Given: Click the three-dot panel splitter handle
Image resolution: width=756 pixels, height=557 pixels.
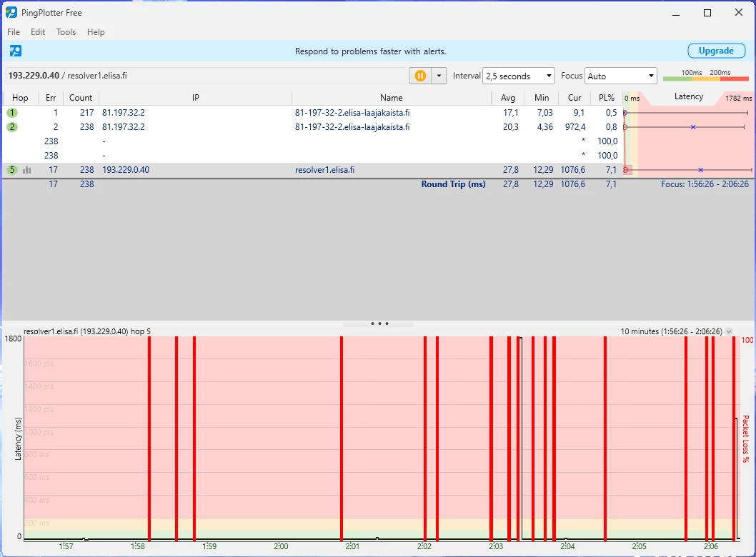Looking at the screenshot, I should (379, 323).
